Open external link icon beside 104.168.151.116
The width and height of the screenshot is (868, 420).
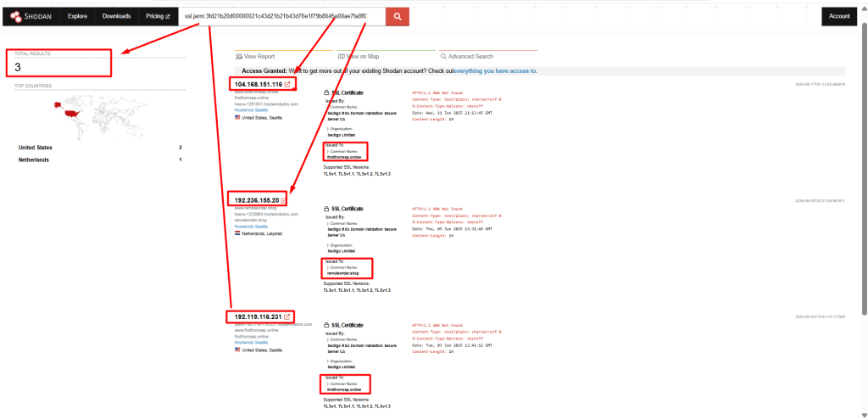[x=287, y=85]
